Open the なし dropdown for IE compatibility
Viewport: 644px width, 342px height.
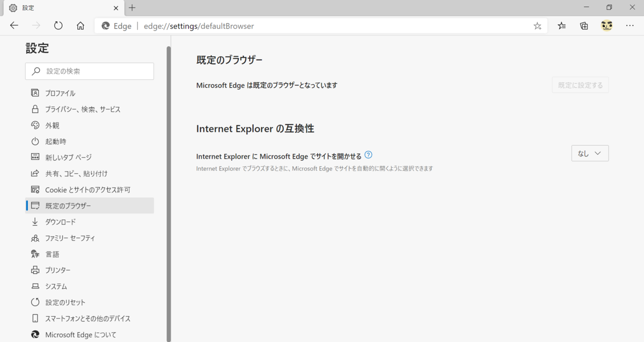click(x=590, y=153)
